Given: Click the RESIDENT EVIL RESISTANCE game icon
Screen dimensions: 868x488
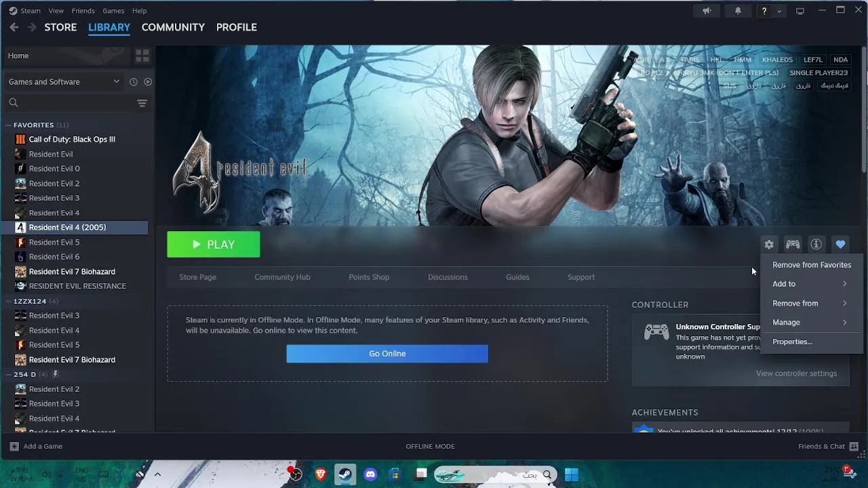Looking at the screenshot, I should tap(20, 286).
